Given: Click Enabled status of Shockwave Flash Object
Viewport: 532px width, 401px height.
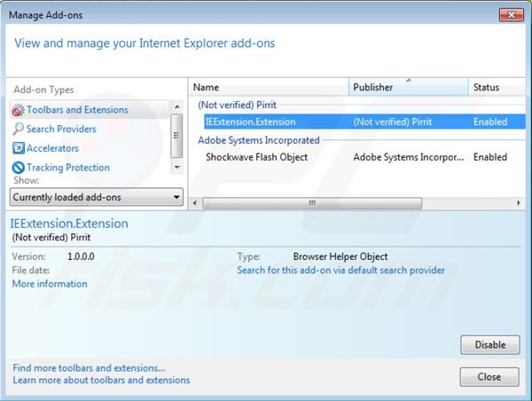Looking at the screenshot, I should point(490,157).
